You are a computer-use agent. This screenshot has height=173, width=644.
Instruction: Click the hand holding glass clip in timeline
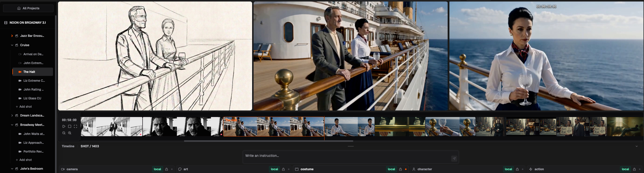450,127
